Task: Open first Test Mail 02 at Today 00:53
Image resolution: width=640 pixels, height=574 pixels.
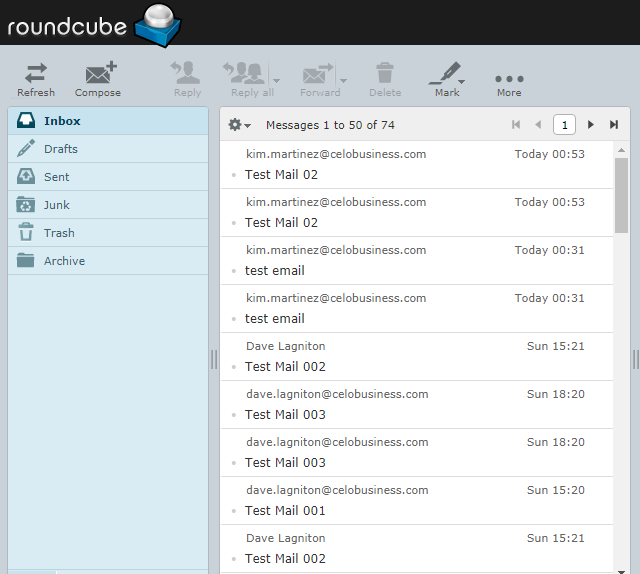Action: tap(417, 165)
